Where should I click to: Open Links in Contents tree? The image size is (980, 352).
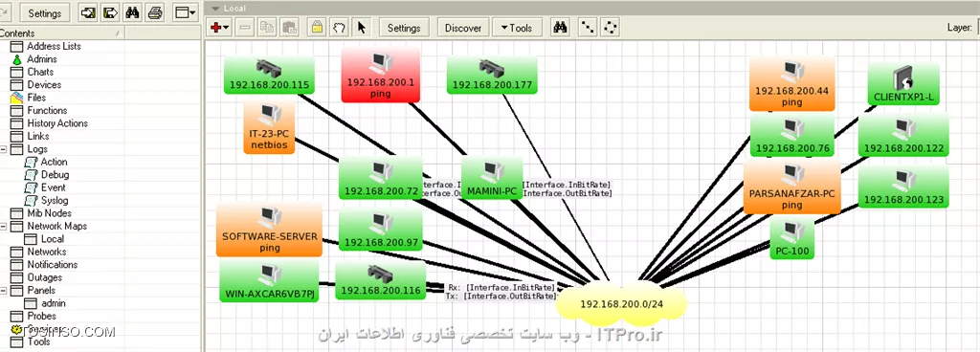point(38,136)
